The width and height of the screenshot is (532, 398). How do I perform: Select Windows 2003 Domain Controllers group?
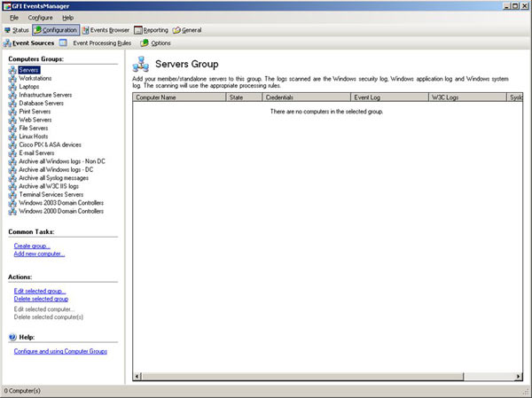tap(61, 203)
